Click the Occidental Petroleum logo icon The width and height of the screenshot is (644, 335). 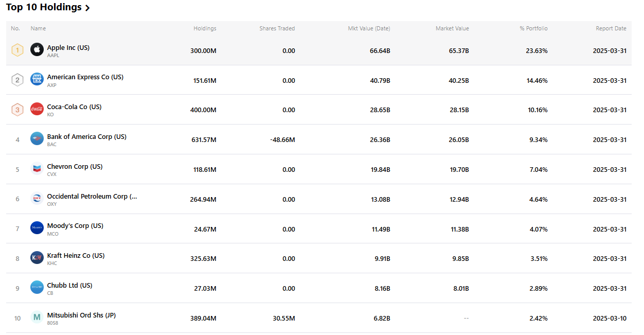(37, 199)
